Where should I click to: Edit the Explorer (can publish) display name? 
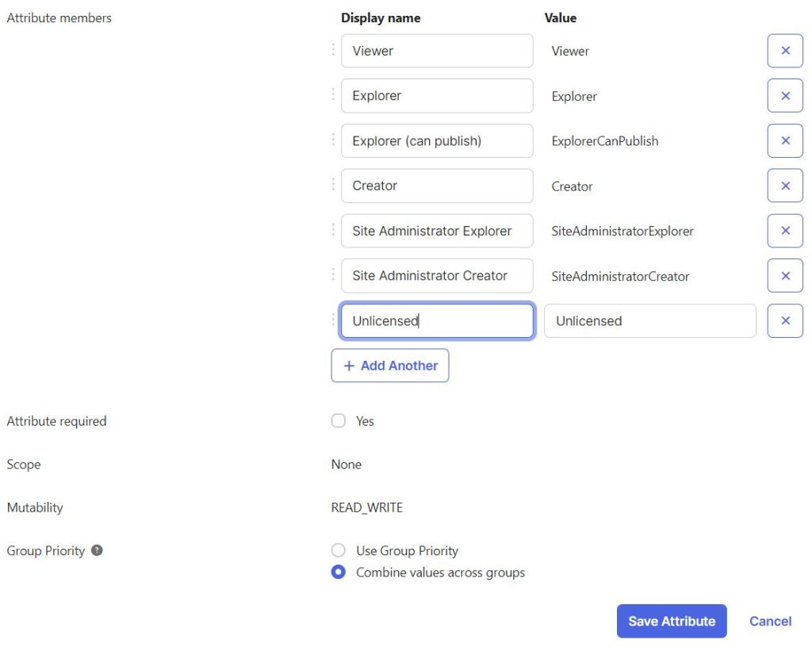437,141
